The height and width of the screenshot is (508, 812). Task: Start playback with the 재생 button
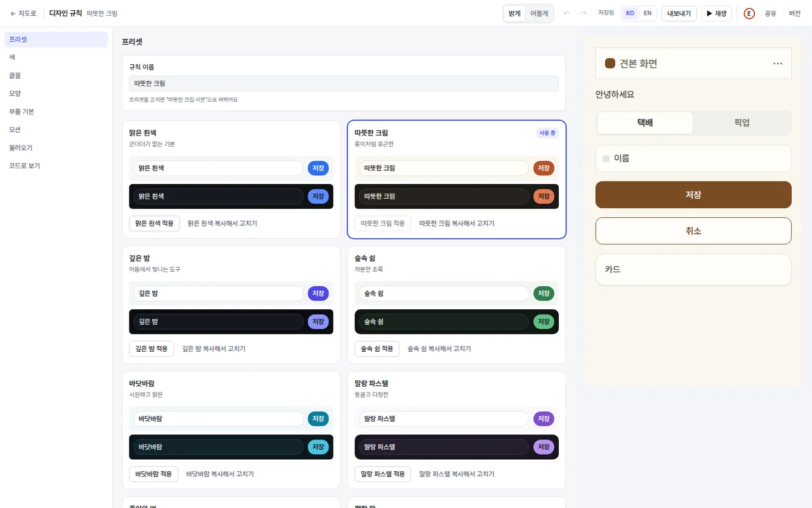click(717, 13)
